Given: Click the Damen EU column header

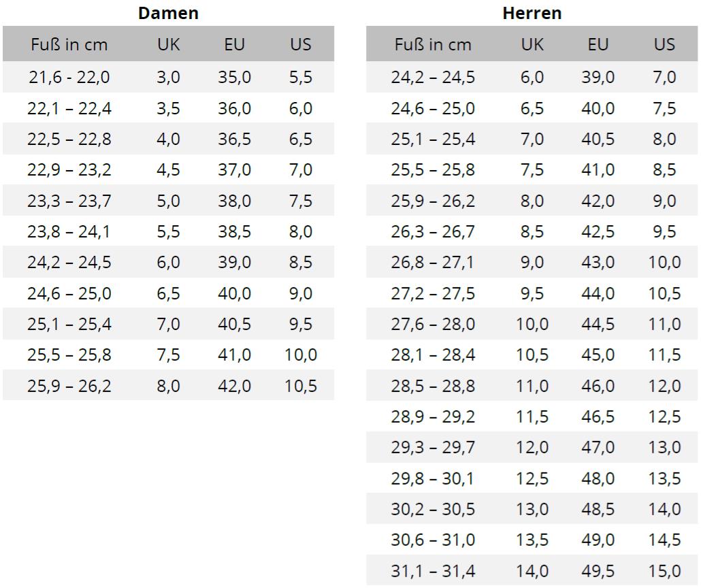Looking at the screenshot, I should click(x=234, y=44).
